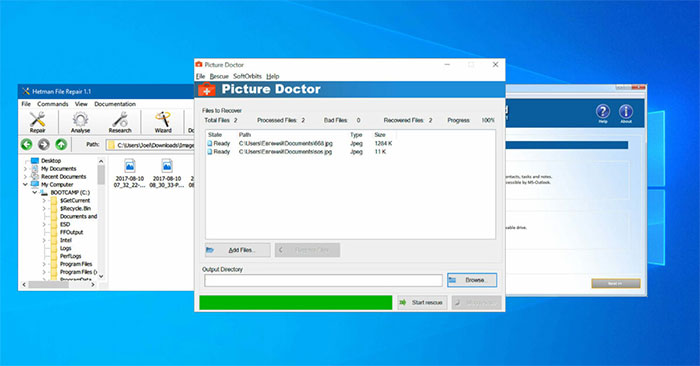Launch the Wizard tool in Hetman toolbar
Viewport: 700px width, 366px height.
[163, 122]
